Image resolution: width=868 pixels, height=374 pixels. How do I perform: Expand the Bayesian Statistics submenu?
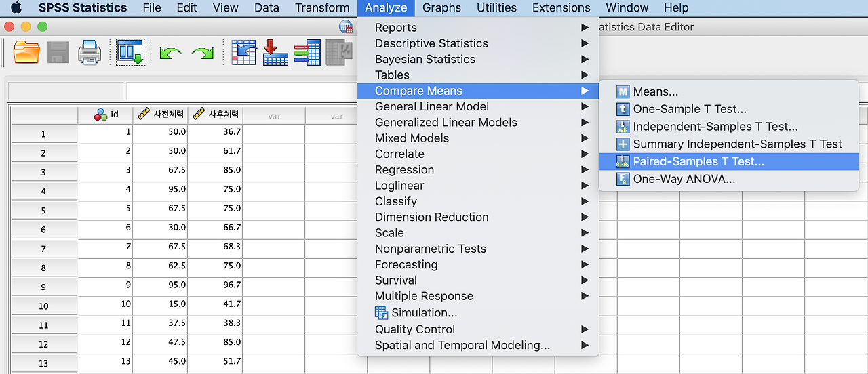[478, 59]
